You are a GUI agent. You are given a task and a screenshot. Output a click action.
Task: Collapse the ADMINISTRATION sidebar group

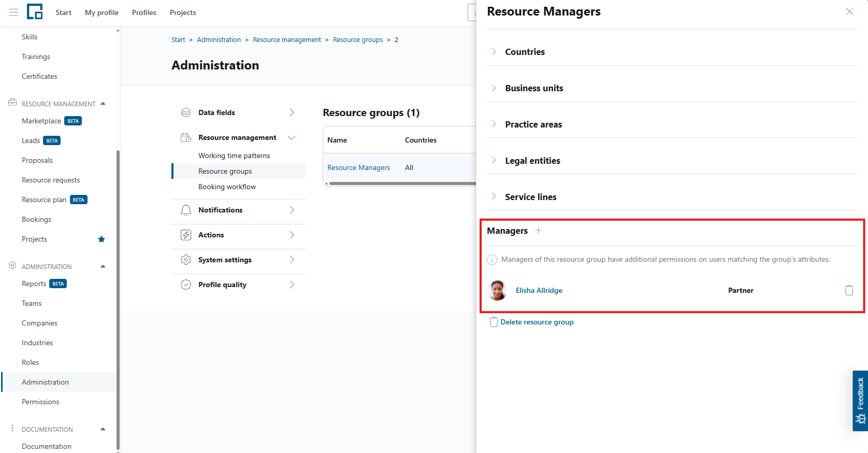(103, 266)
